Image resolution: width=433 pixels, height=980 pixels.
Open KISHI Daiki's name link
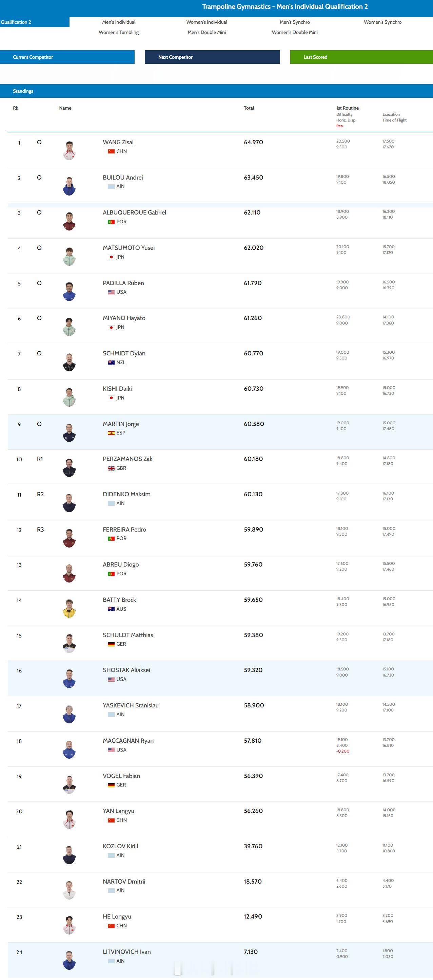click(117, 388)
